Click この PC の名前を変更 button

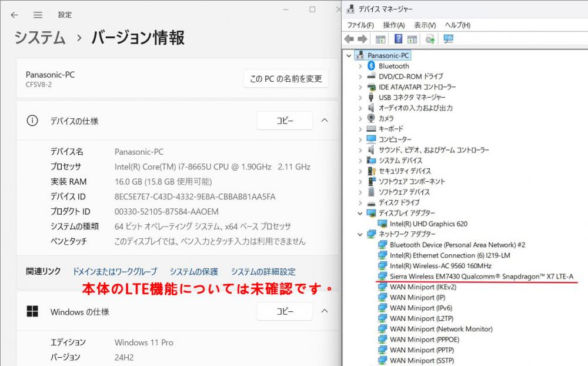tap(286, 79)
